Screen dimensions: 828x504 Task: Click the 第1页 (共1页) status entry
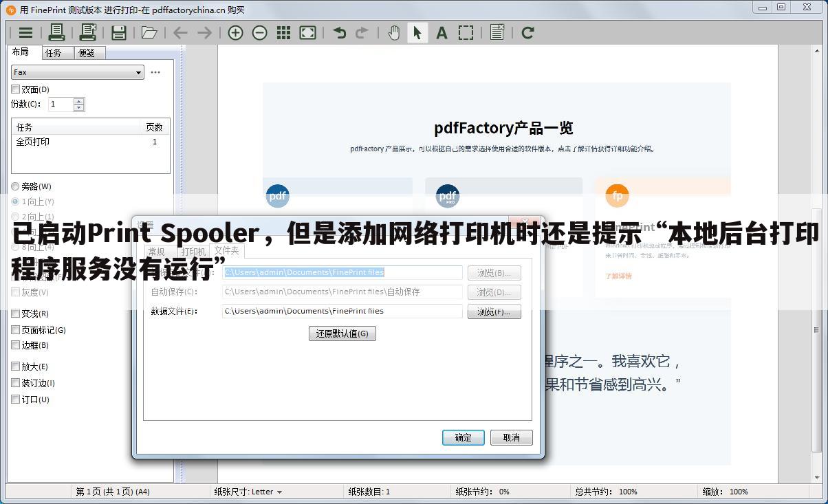coord(113,492)
